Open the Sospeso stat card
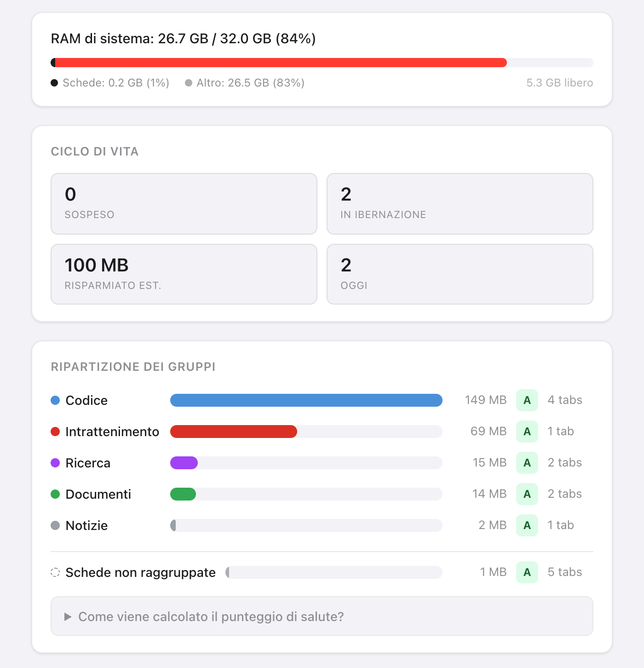The image size is (644, 668). tap(184, 204)
